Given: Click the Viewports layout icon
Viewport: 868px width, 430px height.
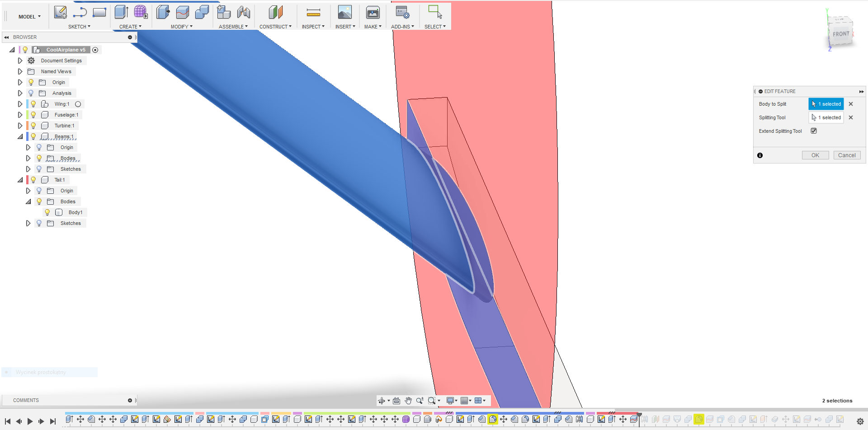Looking at the screenshot, I should pyautogui.click(x=478, y=401).
